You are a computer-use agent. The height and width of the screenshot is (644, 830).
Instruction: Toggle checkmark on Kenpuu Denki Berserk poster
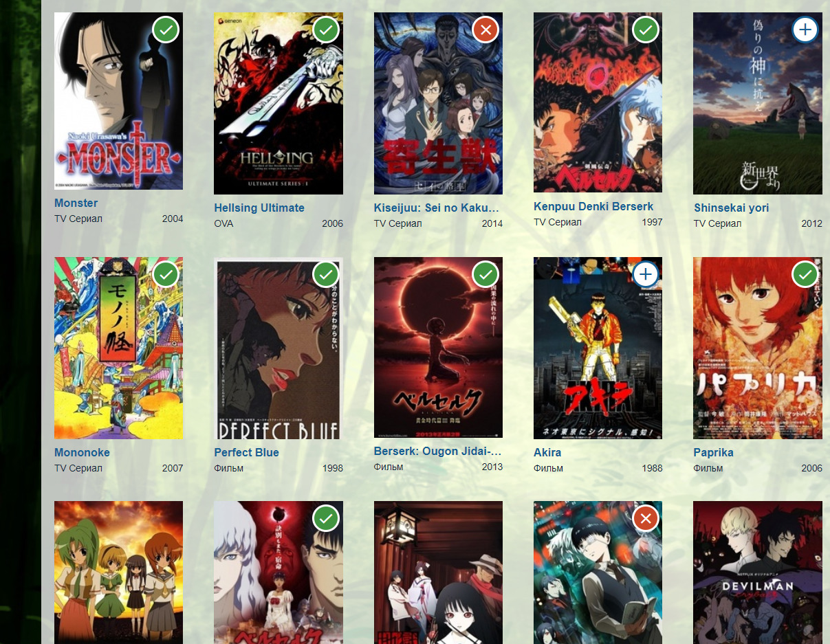pos(645,30)
